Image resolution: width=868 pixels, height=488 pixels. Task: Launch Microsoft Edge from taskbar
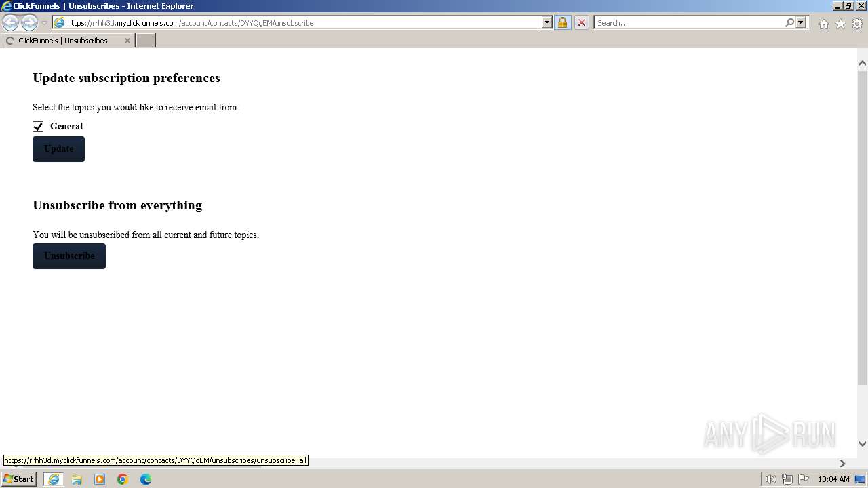pyautogui.click(x=146, y=479)
